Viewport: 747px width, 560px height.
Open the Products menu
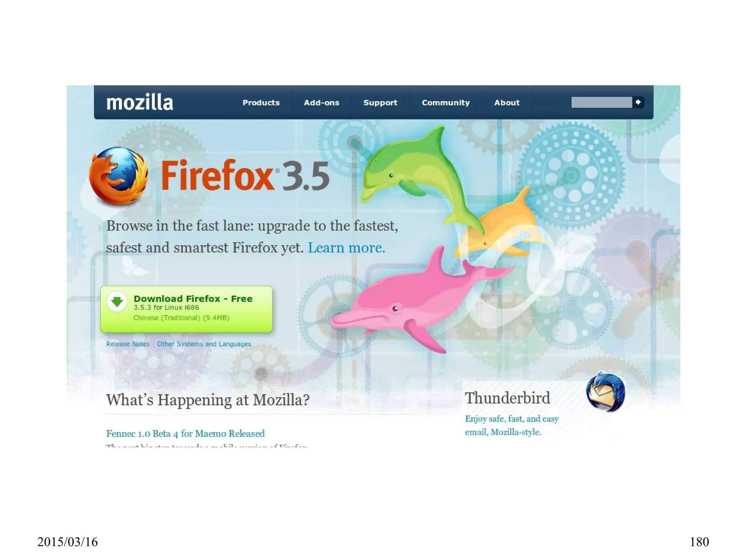261,103
